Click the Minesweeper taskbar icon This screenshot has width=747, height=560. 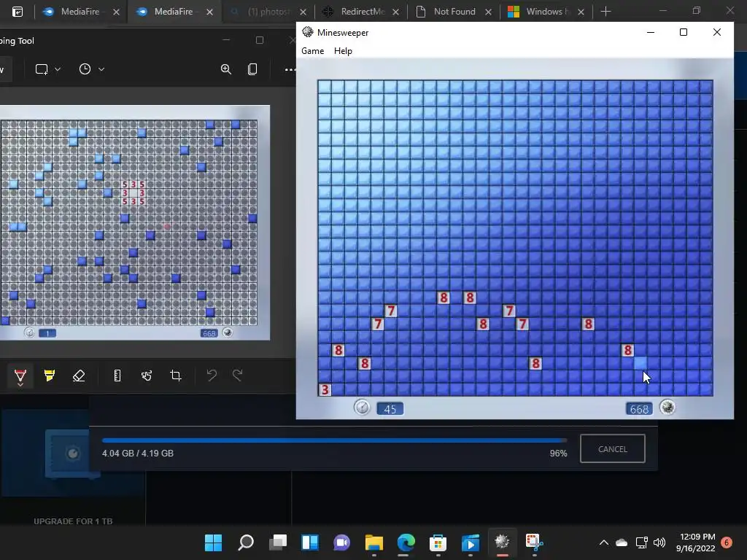pyautogui.click(x=502, y=542)
